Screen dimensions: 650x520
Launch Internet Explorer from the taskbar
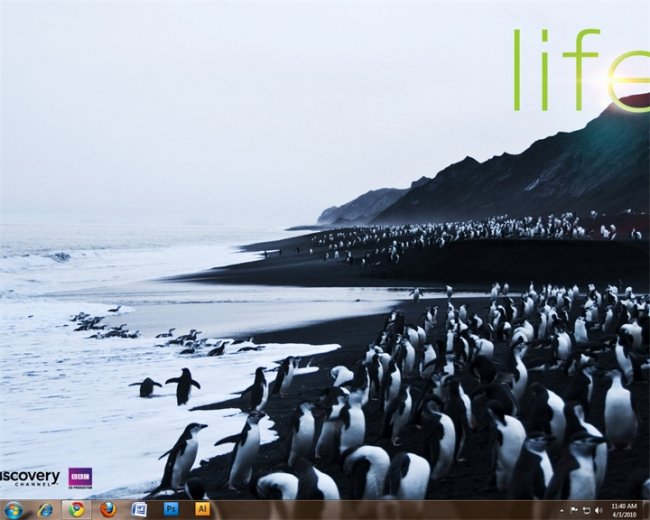coord(45,509)
